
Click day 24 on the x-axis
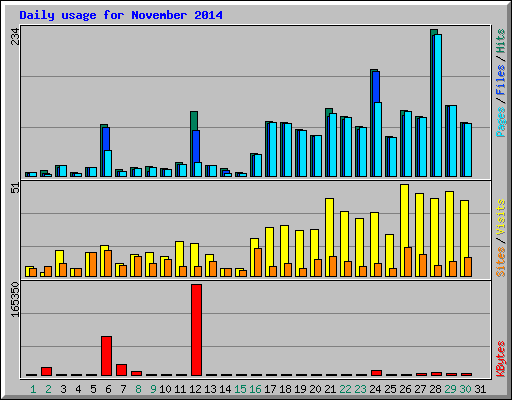click(x=375, y=389)
